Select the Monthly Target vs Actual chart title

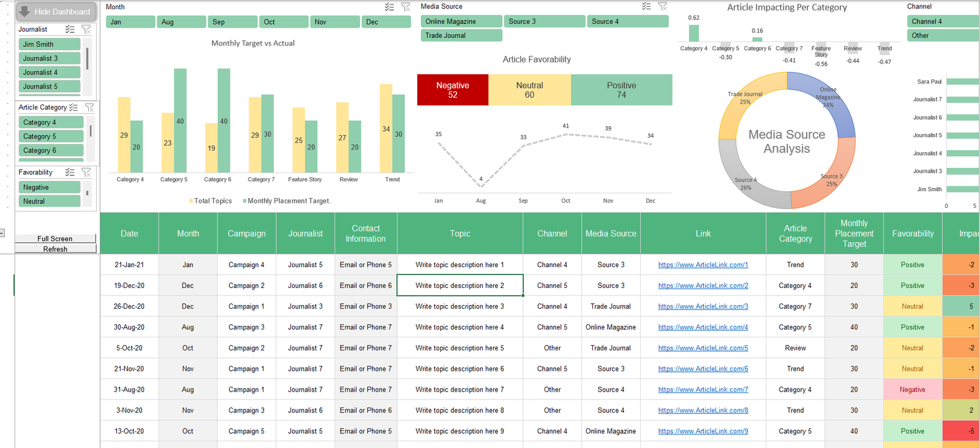(x=253, y=44)
